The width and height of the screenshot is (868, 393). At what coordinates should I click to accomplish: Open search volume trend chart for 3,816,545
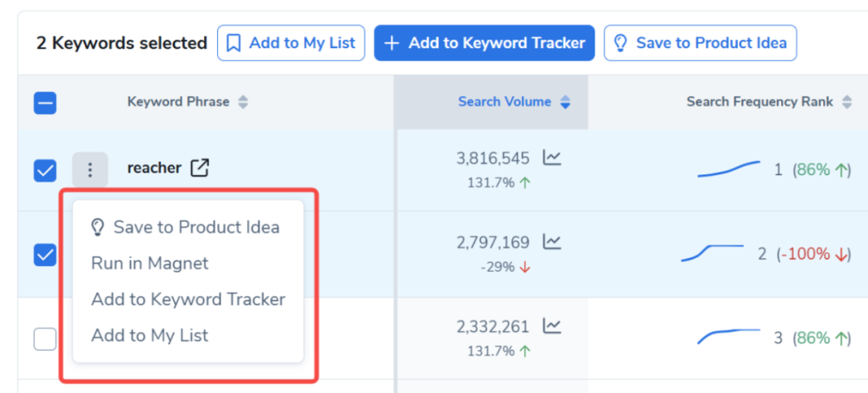551,158
